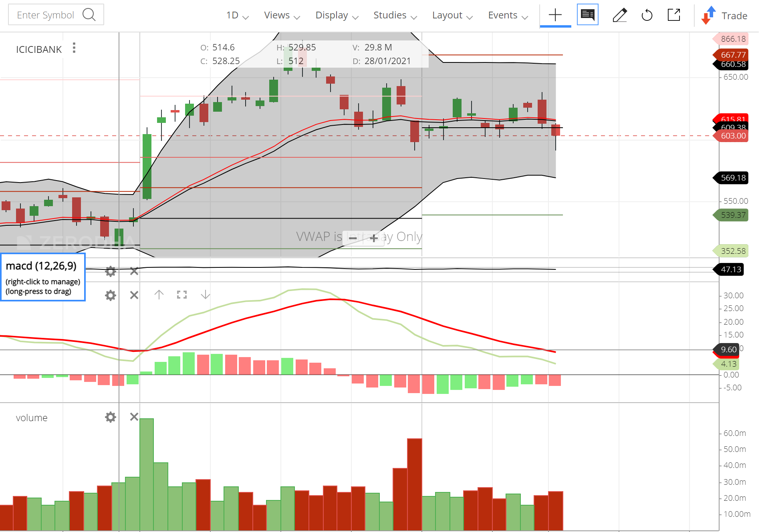The image size is (760, 532).
Task: Click the volume panel label
Action: click(32, 418)
